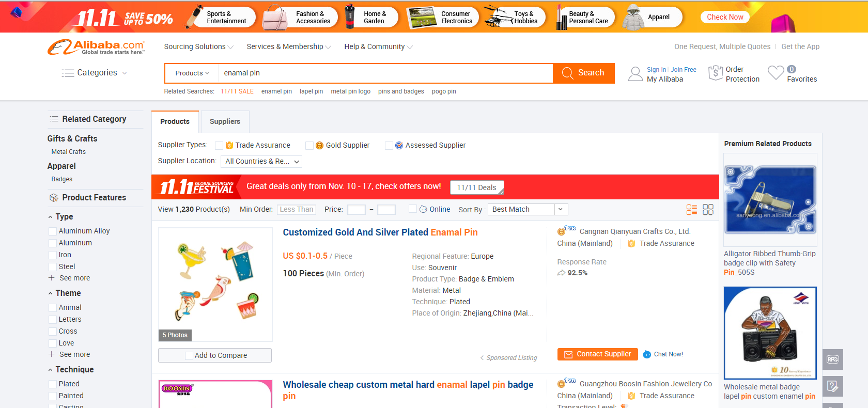Switch to list view layout icon
The image size is (868, 408).
click(x=692, y=209)
